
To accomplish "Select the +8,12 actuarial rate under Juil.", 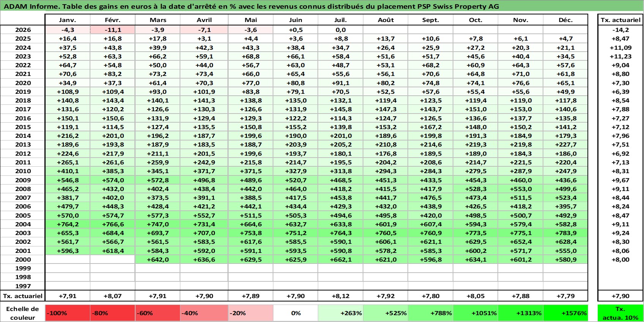I will coord(341,296).
